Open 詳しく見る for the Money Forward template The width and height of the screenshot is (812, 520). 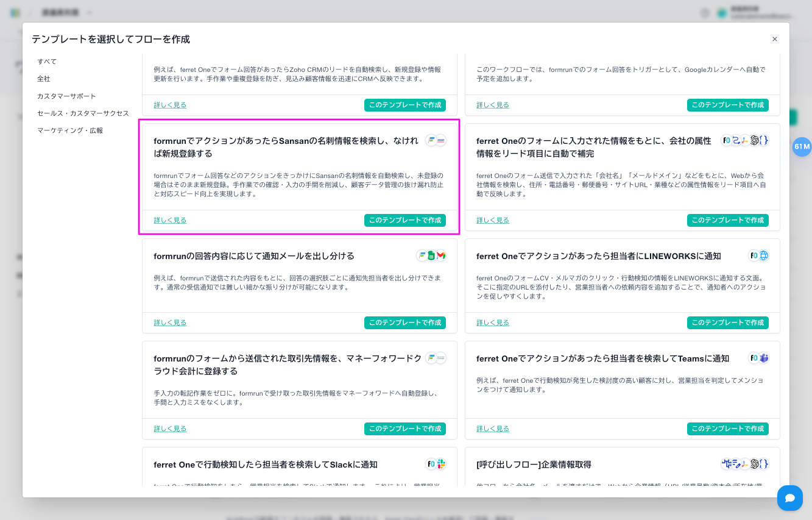pyautogui.click(x=170, y=429)
